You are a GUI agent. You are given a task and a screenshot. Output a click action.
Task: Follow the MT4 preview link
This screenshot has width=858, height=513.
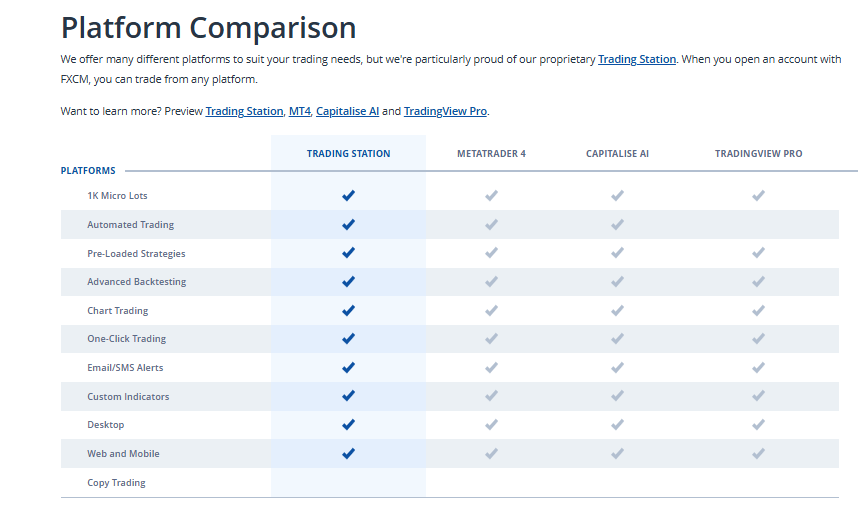299,111
